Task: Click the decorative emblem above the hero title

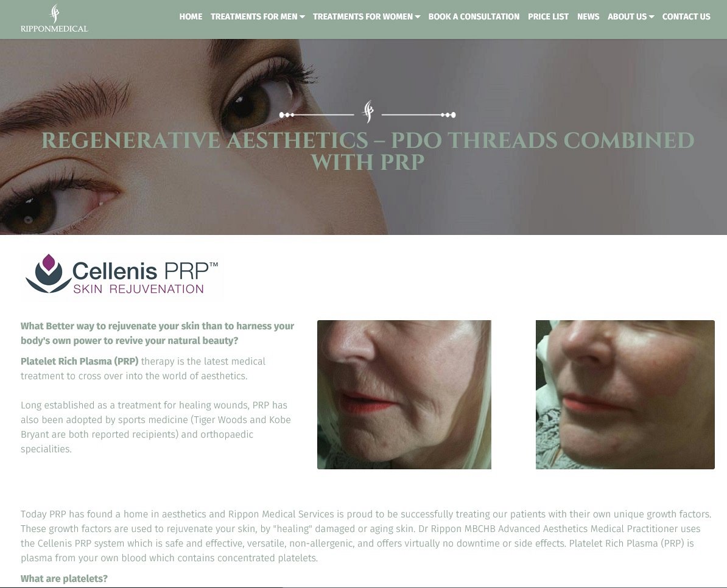Action: [368, 111]
